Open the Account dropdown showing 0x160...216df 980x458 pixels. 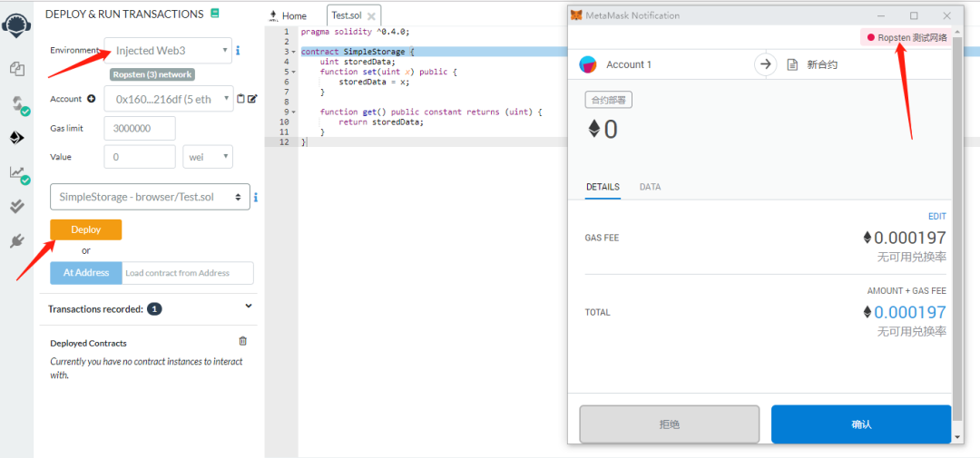(x=169, y=99)
